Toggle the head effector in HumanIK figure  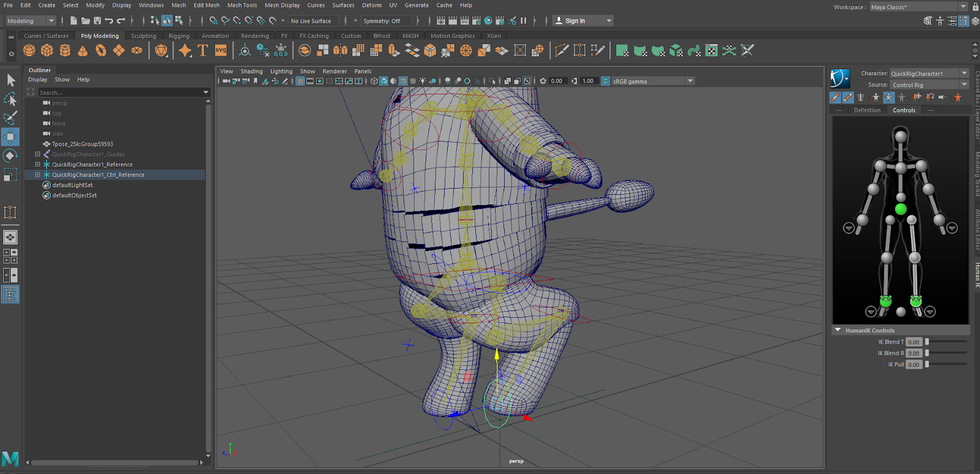click(x=900, y=137)
